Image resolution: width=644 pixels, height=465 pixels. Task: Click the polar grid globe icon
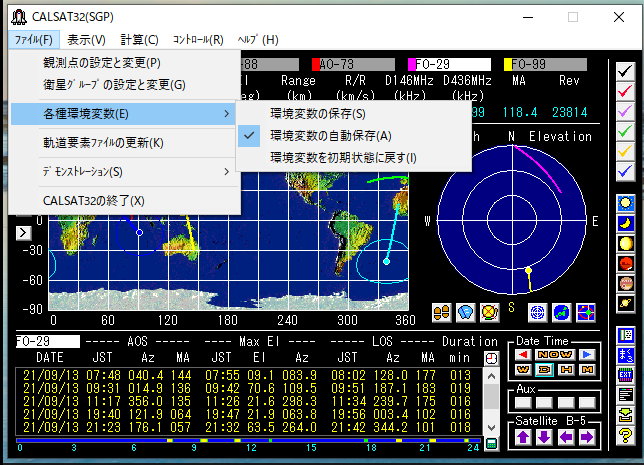tap(538, 313)
